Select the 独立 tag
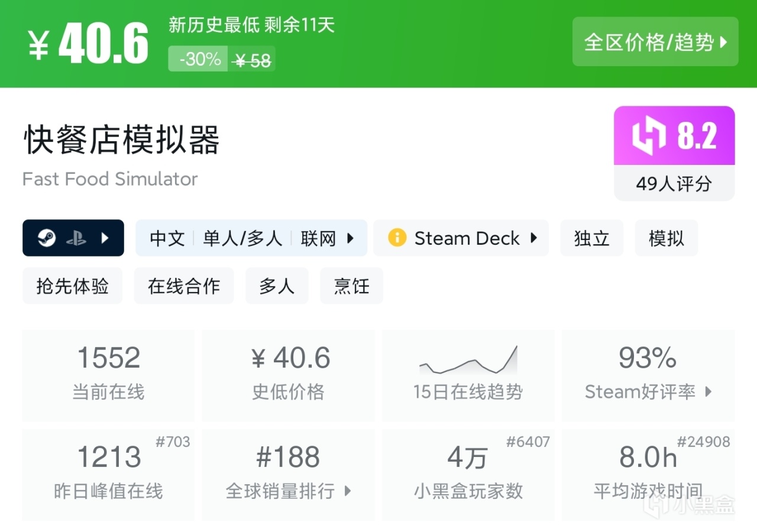Viewport: 757px width, 532px height. click(x=591, y=238)
